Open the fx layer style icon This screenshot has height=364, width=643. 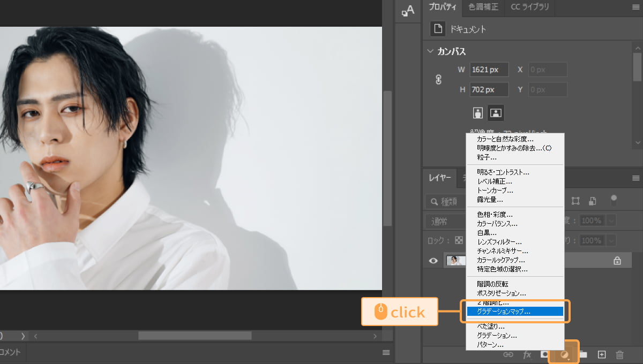527,354
